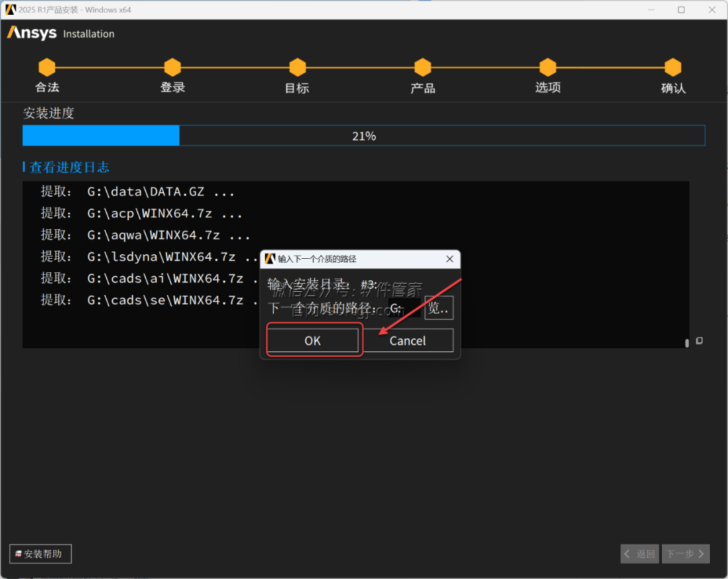Click the 返回 back button

(640, 553)
